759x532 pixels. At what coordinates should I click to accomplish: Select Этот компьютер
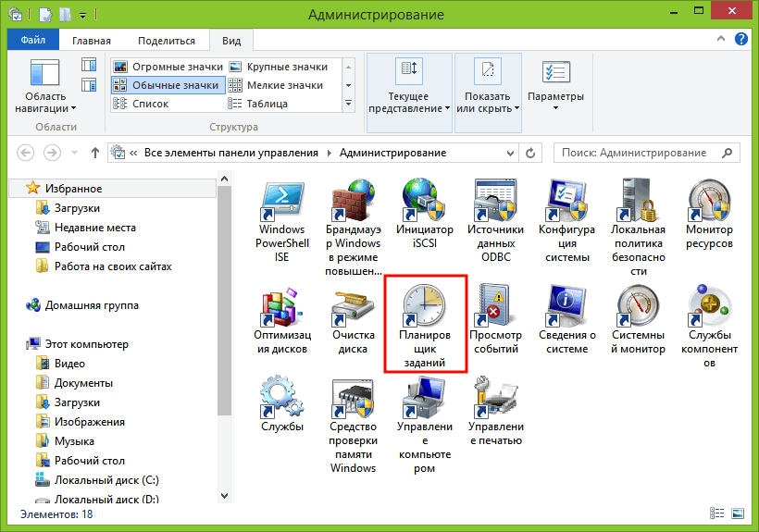[78, 344]
